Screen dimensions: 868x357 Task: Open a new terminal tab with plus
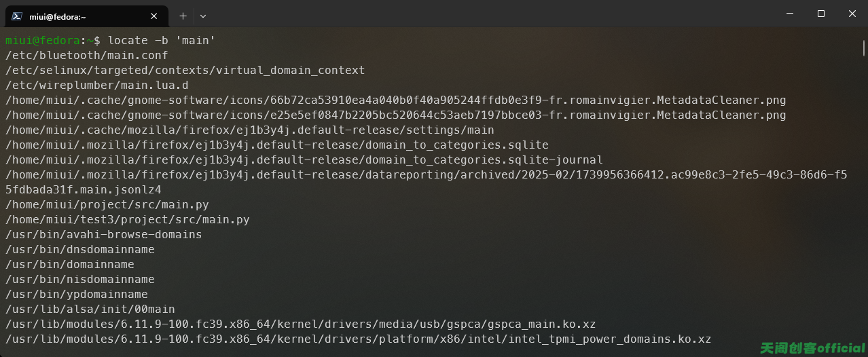(183, 16)
